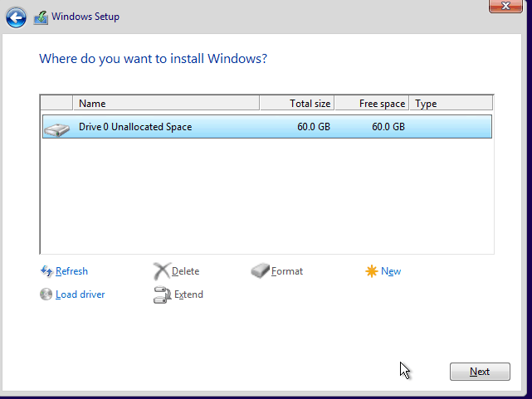Viewport: 532px width, 399px height.
Task: Click the Extend text link
Action: 188,294
